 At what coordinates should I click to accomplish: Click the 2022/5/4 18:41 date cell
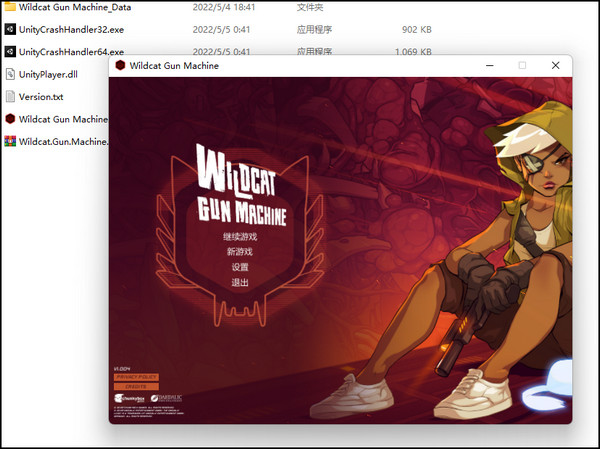(223, 7)
